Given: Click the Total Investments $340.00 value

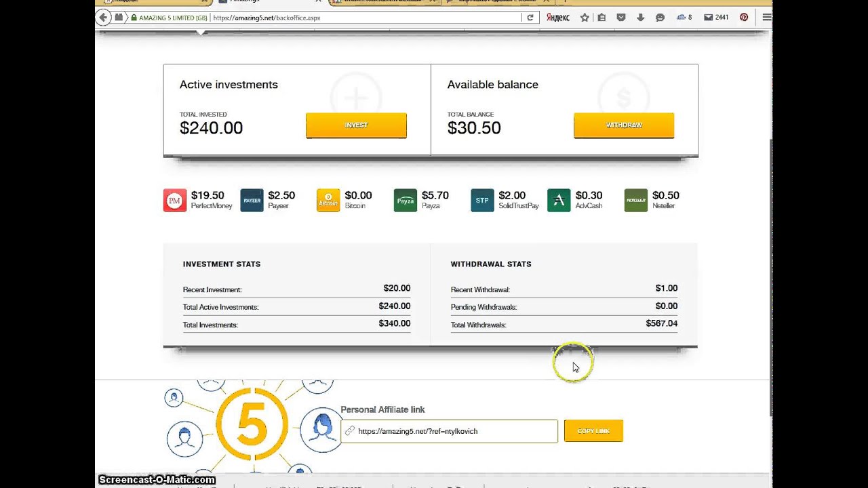Looking at the screenshot, I should click(x=395, y=323).
